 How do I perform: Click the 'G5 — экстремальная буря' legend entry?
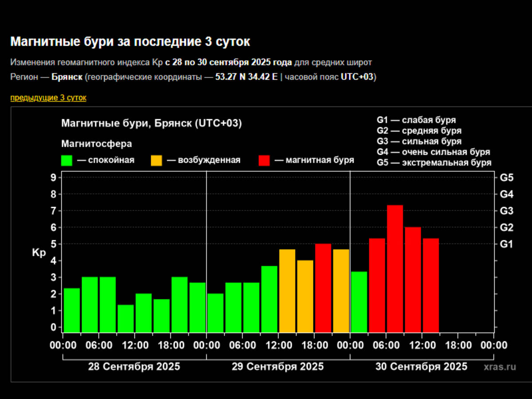point(434,163)
